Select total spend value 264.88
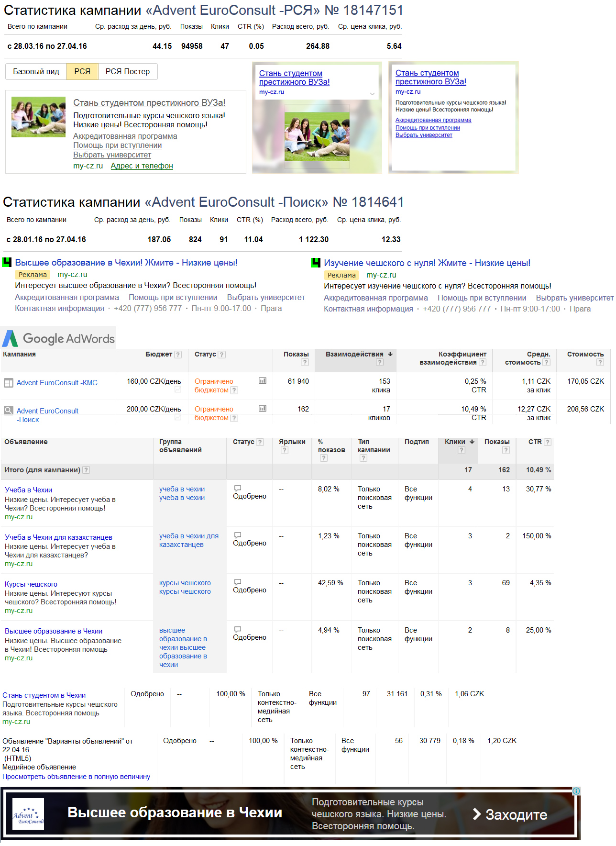Screen dimensions: 616x846 point(318,46)
